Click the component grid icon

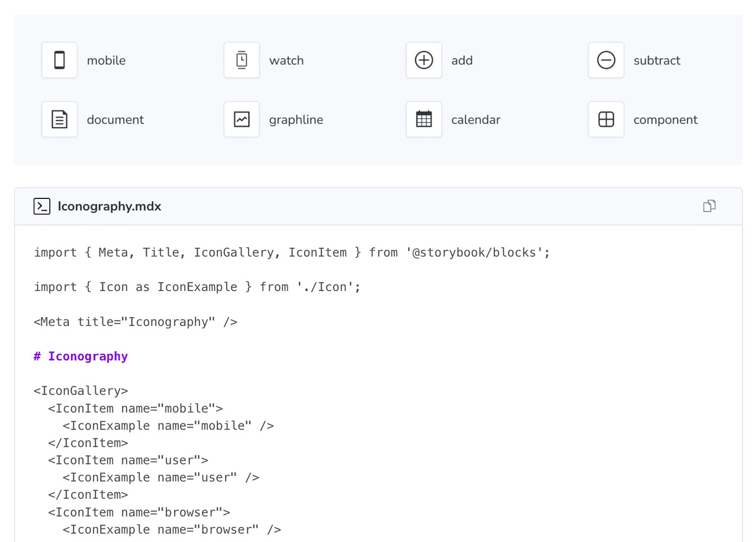pyautogui.click(x=606, y=119)
